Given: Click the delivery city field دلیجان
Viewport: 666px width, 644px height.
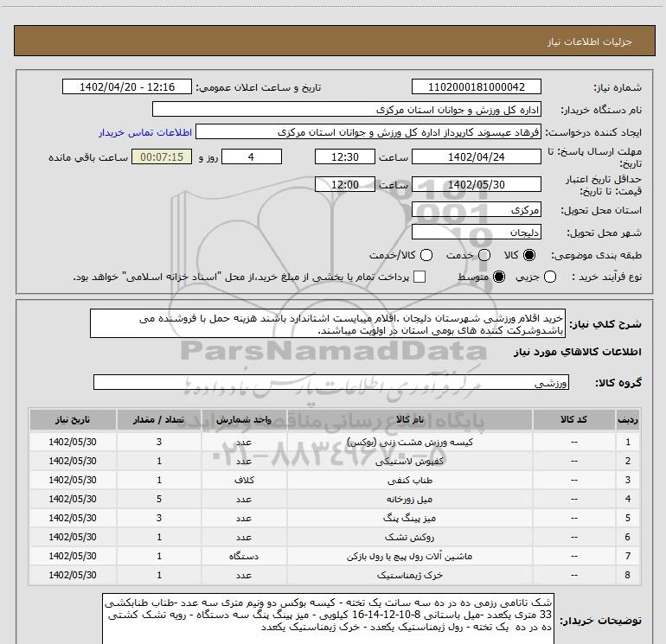Looking at the screenshot, I should (476, 233).
